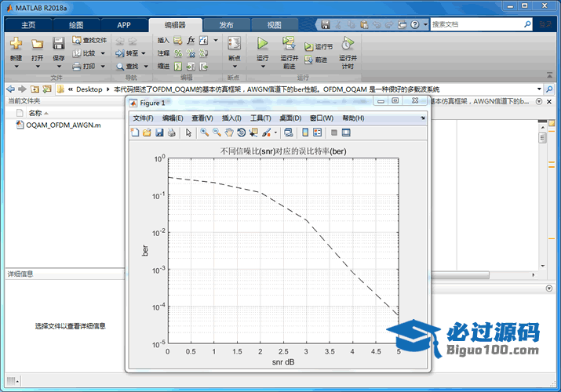Click the Print Figure icon

click(172, 132)
